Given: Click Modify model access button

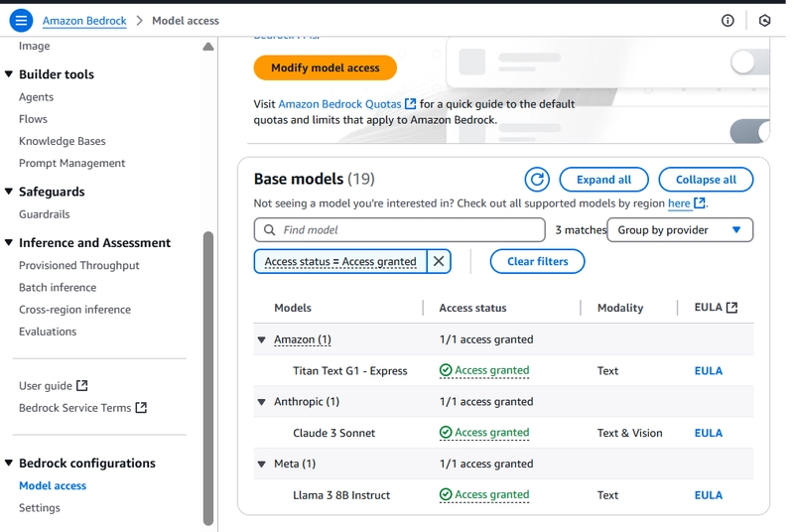Looking at the screenshot, I should point(326,67).
